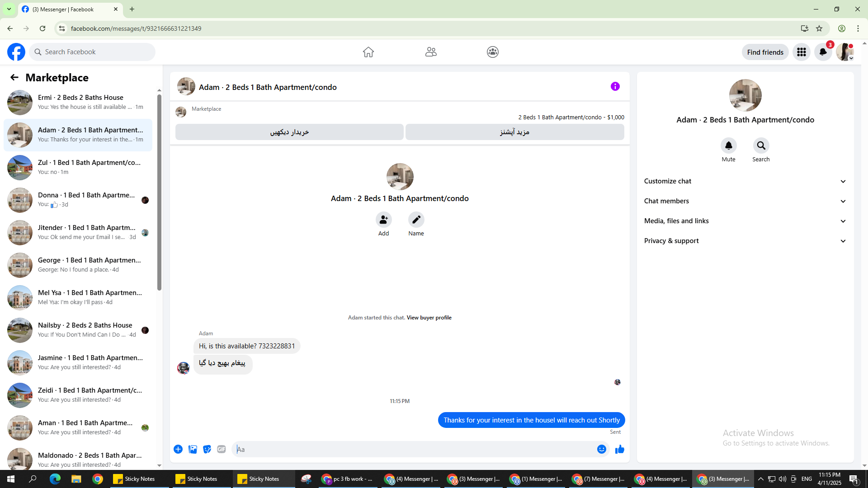Click the 'Hi, is this available?' message
This screenshot has width=868, height=488.
247,346
